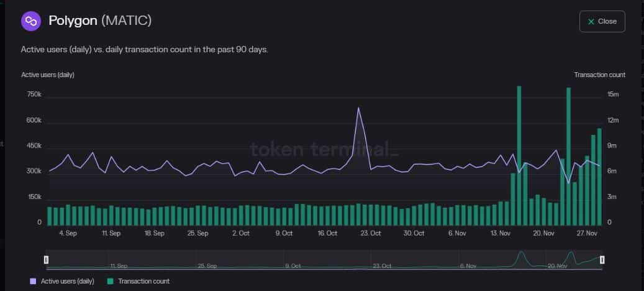This screenshot has width=644, height=291.
Task: Click the navigator's '6. Nov' label
Action: [x=468, y=266]
